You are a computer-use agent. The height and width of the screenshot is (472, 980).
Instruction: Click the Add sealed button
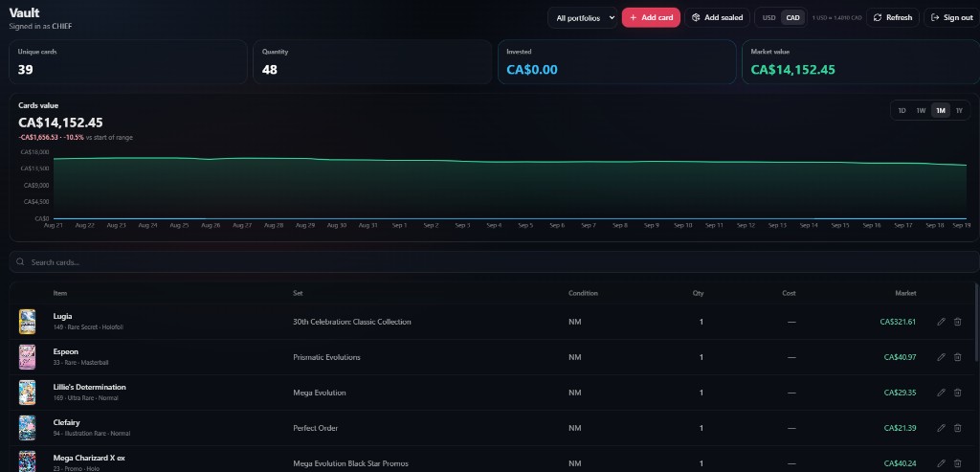[x=717, y=17]
